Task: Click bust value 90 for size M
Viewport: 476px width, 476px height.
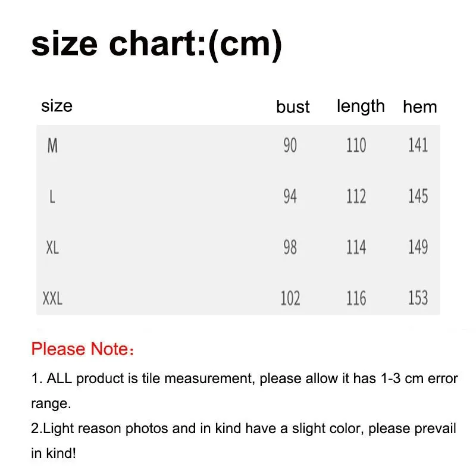Action: (x=290, y=145)
